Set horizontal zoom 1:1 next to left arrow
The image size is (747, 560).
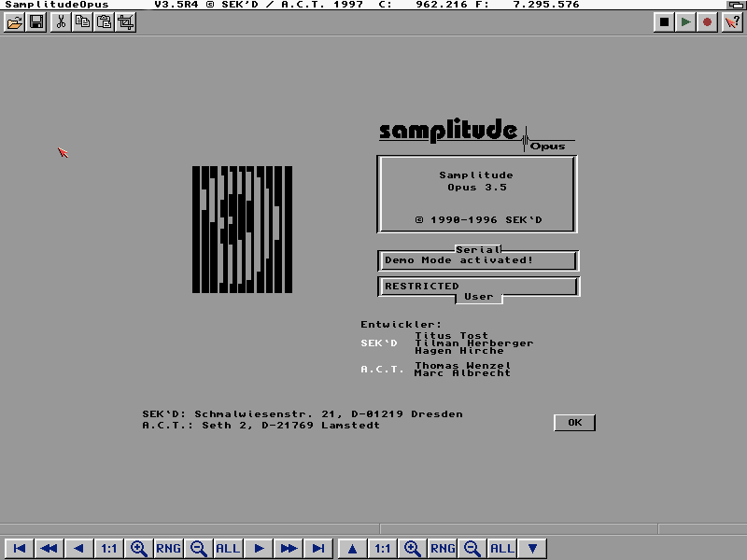pos(108,548)
